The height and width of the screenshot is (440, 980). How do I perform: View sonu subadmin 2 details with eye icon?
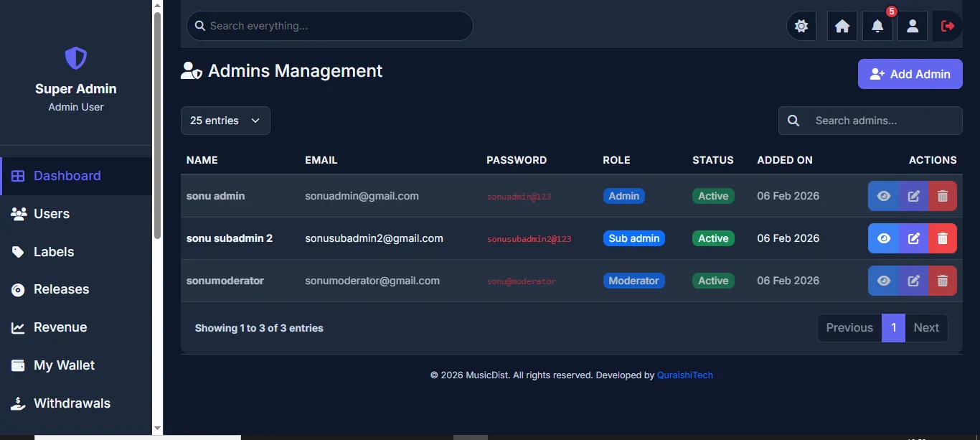point(884,238)
